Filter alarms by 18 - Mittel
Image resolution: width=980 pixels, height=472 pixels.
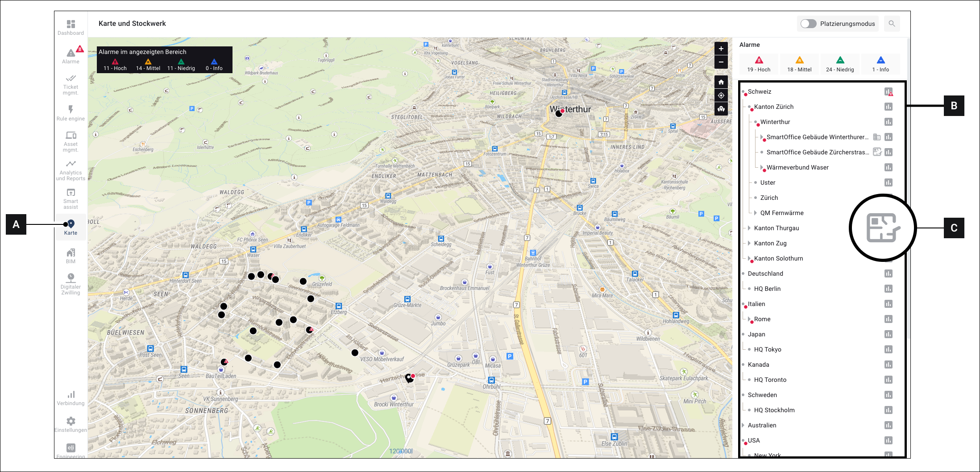799,64
